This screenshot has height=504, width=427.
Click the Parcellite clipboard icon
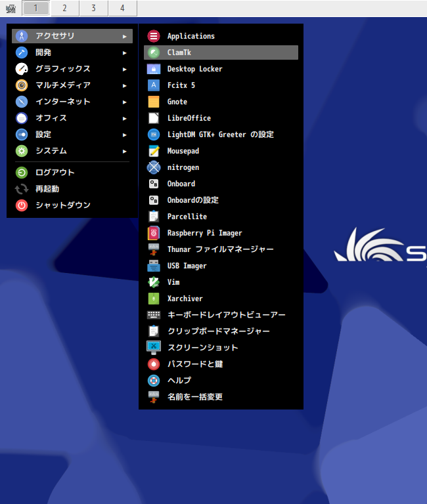click(154, 217)
